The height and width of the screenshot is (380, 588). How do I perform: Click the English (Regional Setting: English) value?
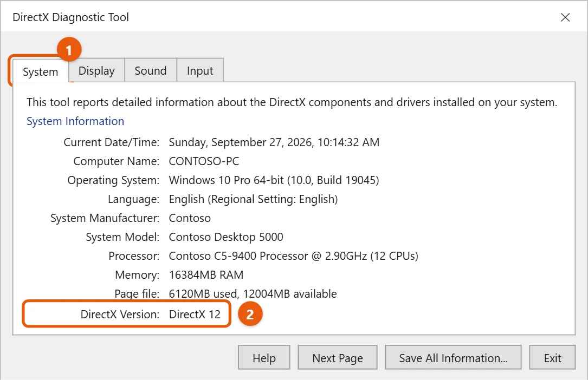[x=253, y=199]
